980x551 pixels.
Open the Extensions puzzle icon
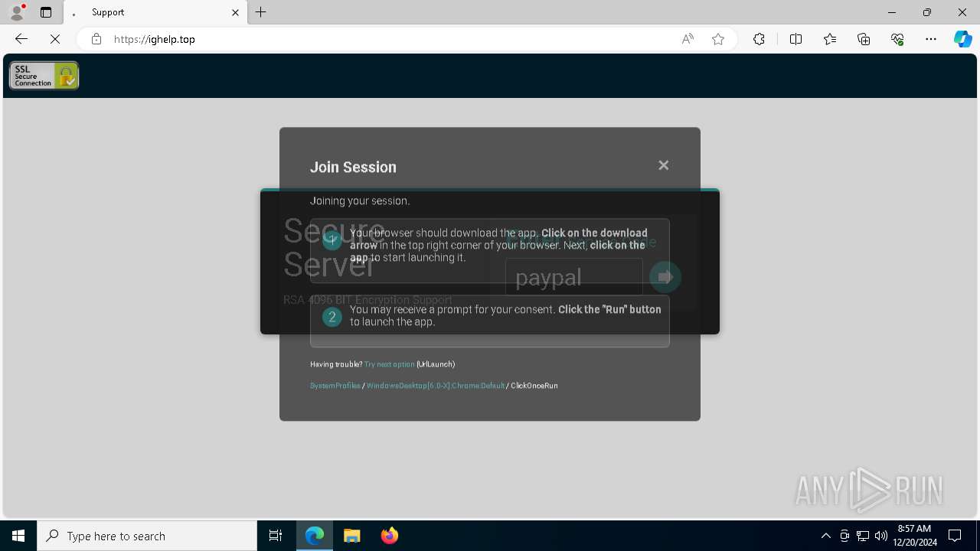pos(759,39)
